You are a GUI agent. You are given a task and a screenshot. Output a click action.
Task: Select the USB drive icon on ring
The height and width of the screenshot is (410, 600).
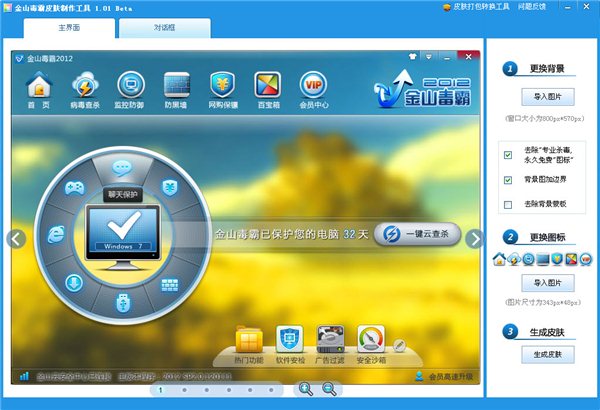123,303
